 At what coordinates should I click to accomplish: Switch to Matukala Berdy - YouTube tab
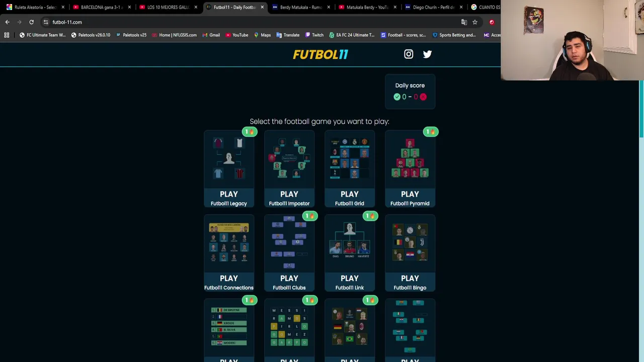(x=367, y=7)
